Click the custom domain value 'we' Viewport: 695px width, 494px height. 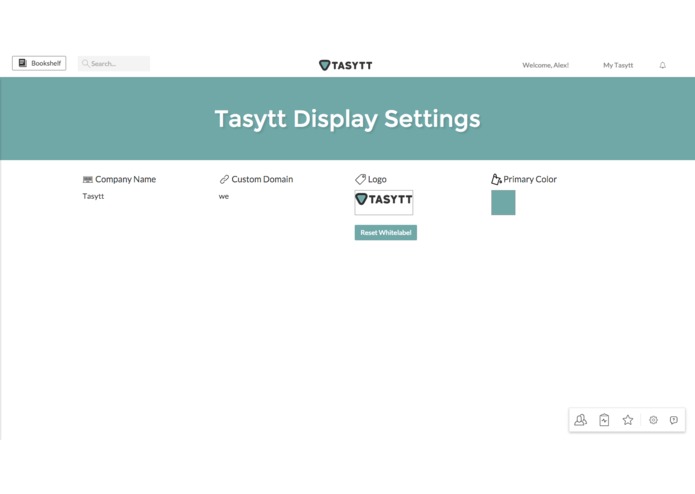(224, 196)
